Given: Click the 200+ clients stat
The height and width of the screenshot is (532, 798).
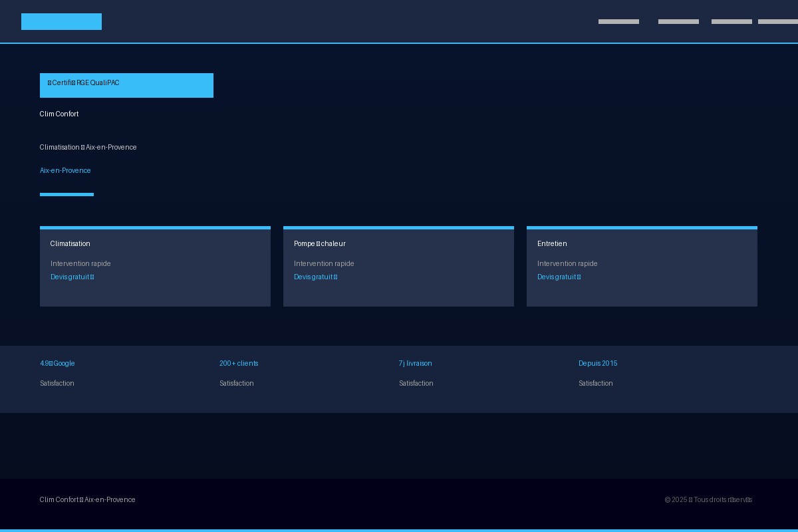Looking at the screenshot, I should click(x=239, y=364).
